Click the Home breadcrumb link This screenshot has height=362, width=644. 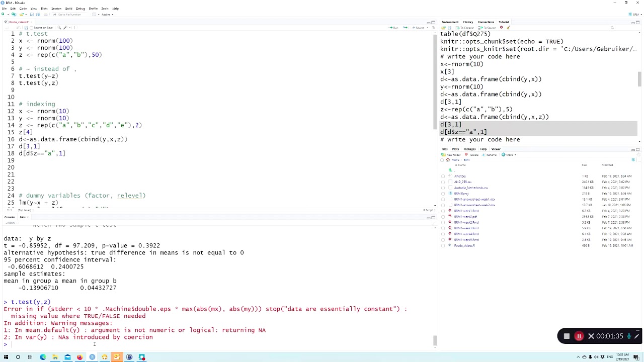pos(455,160)
